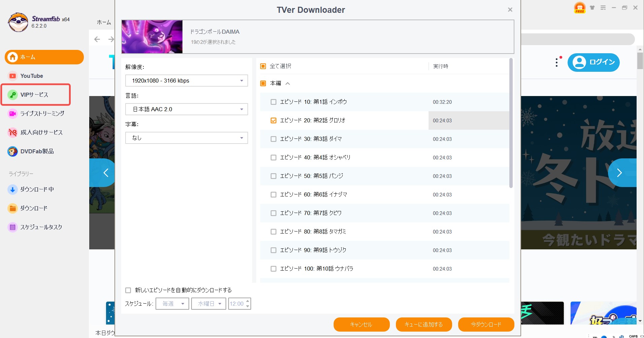This screenshot has height=338, width=644.
Task: Check episode 第10話 ウナバラ checkbox
Action: point(273,269)
